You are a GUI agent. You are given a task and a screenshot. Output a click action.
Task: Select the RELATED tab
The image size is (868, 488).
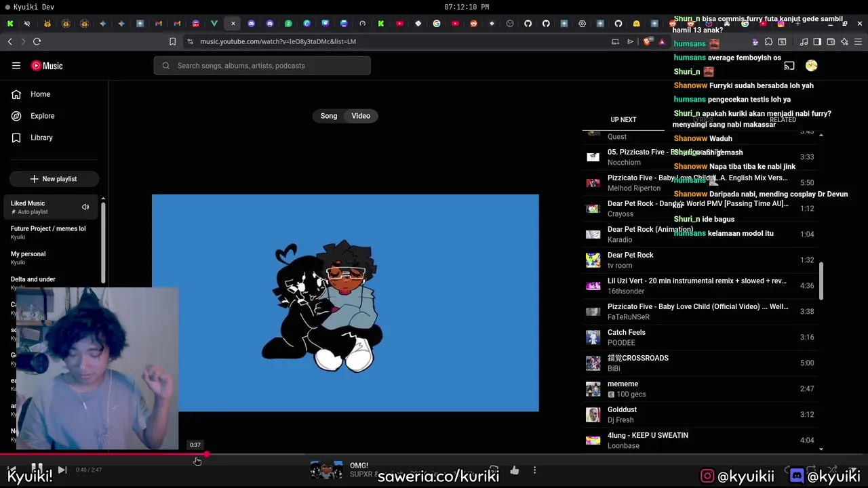(x=783, y=120)
